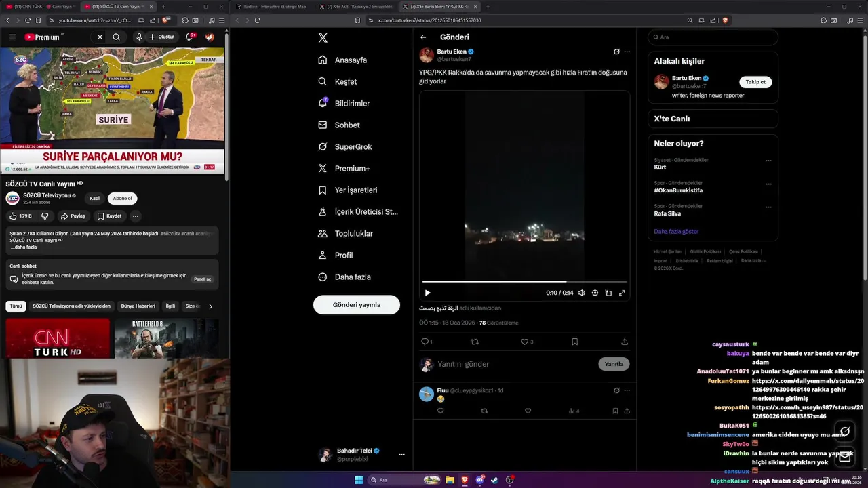The image size is (868, 488).
Task: Open Profil page on X
Action: coord(335,255)
